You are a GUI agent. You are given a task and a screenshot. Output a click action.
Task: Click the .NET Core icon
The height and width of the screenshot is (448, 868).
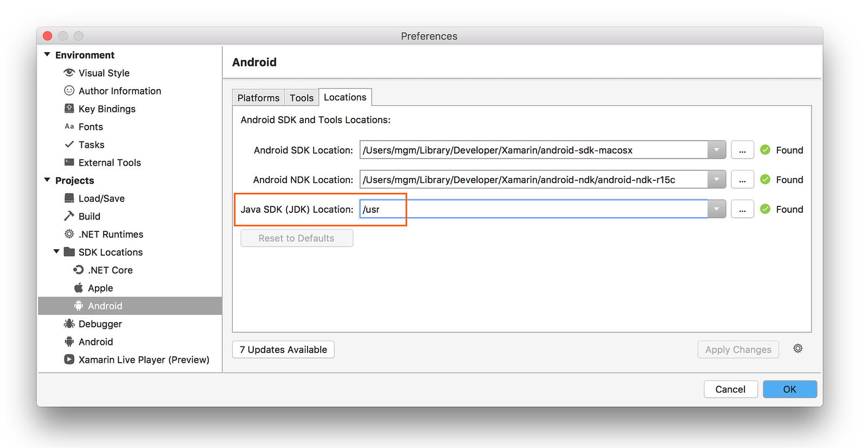pyautogui.click(x=79, y=269)
